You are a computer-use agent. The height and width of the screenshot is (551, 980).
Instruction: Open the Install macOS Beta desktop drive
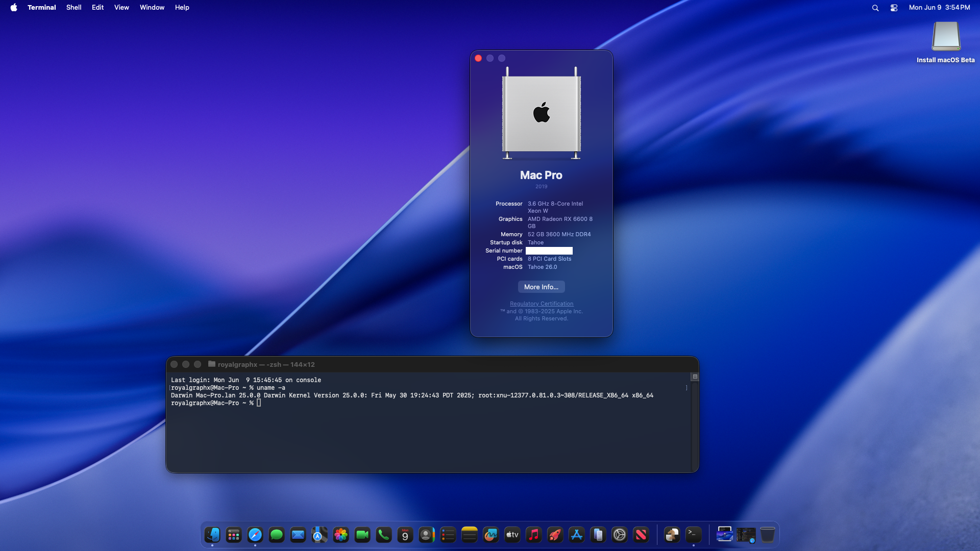946,43
